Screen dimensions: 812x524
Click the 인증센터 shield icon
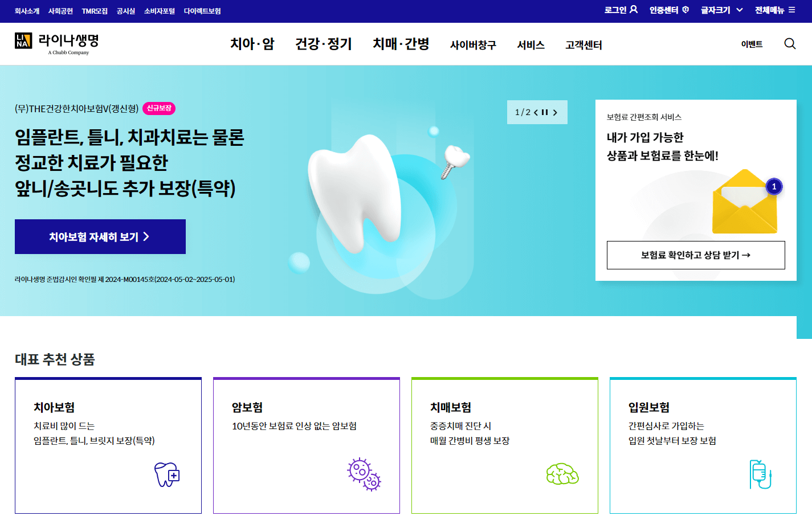point(685,10)
